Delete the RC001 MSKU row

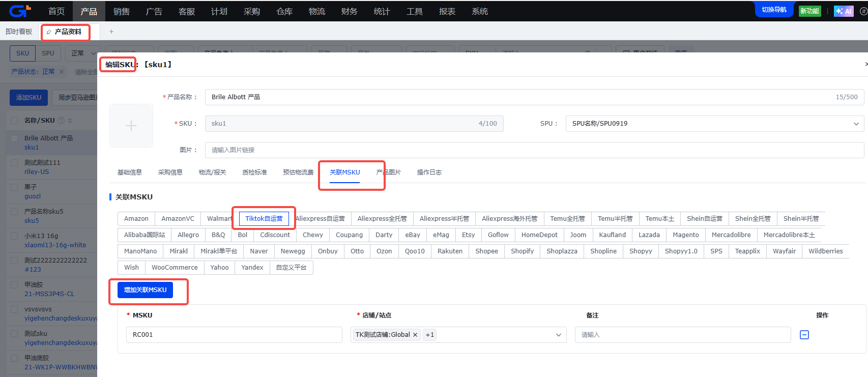(804, 335)
